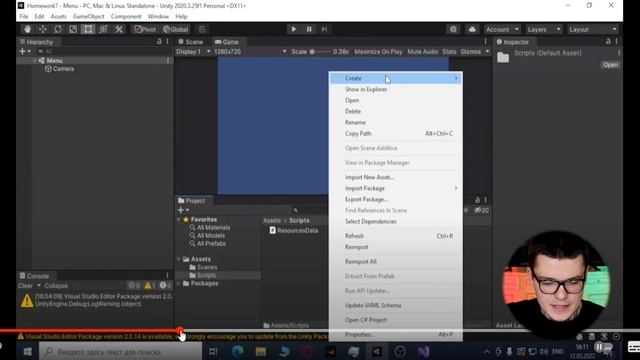Toggle the Inspector lock icon
Image resolution: width=640 pixels, height=360 pixels.
[608, 42]
